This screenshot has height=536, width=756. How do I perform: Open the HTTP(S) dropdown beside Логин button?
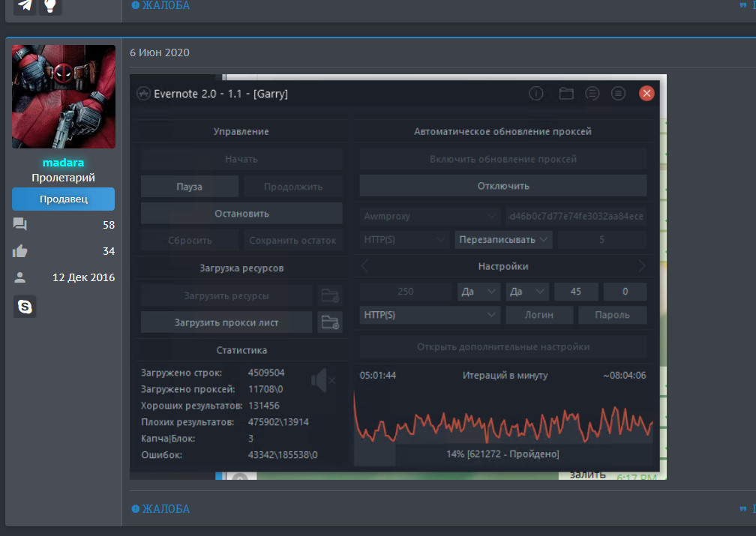click(x=430, y=315)
